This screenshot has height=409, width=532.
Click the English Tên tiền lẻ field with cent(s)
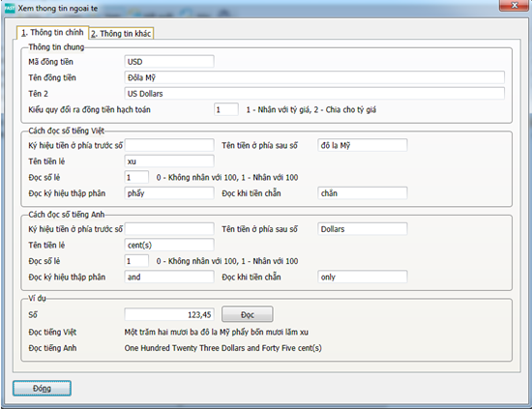(x=169, y=246)
